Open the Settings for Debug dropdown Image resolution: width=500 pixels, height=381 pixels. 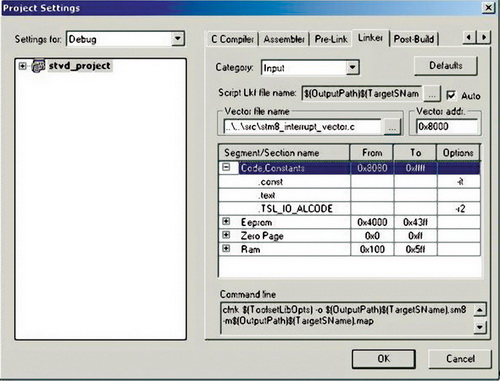click(178, 39)
